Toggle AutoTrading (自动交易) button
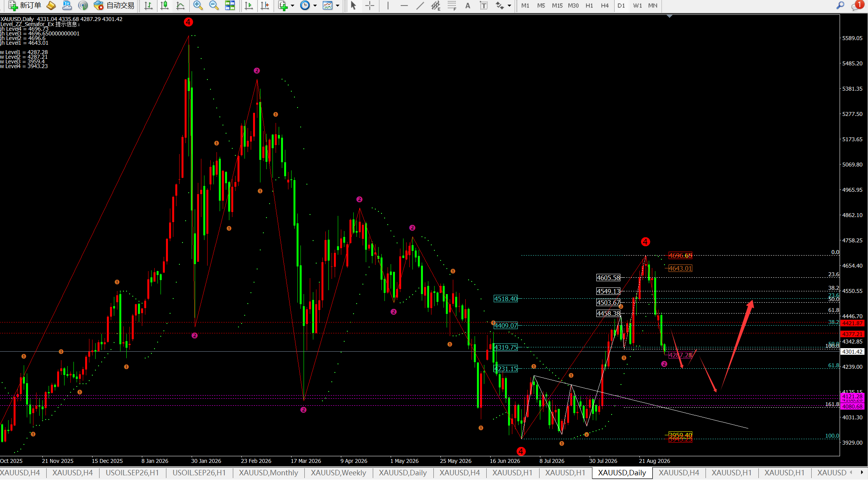868x480 pixels. 114,5
